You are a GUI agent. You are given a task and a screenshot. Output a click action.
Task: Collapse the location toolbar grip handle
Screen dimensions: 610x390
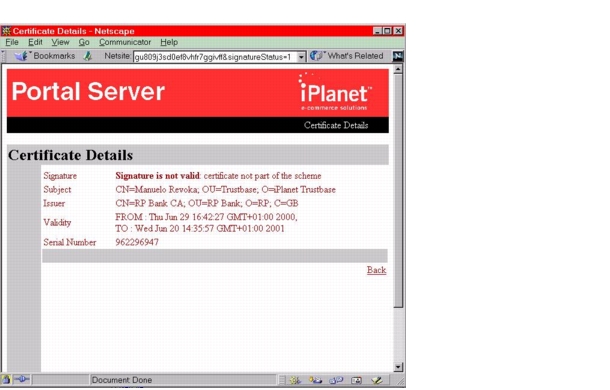click(3, 56)
